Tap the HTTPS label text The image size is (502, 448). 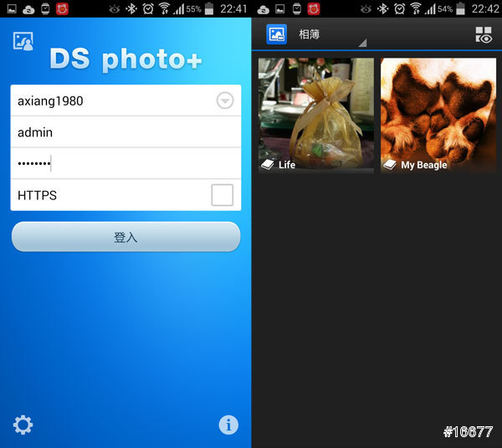point(37,195)
